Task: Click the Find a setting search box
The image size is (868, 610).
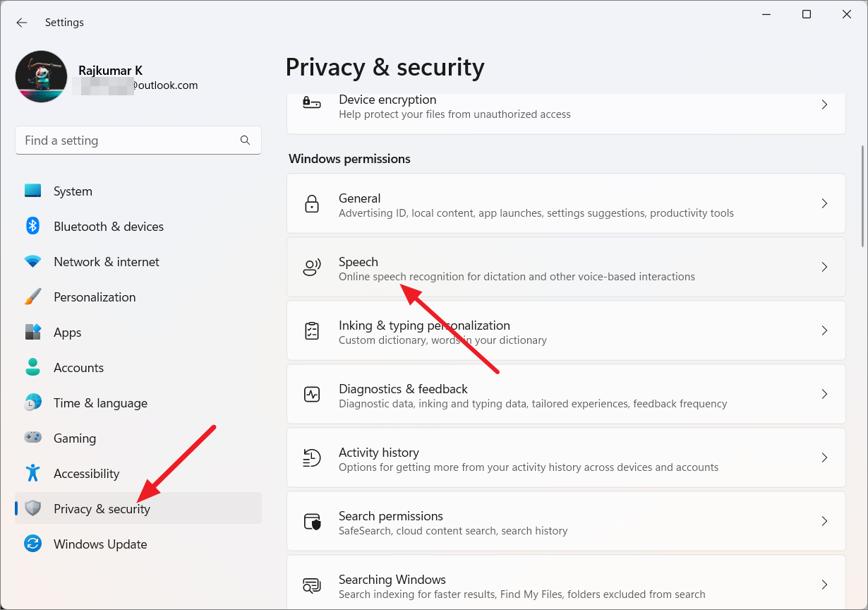Action: (131, 140)
